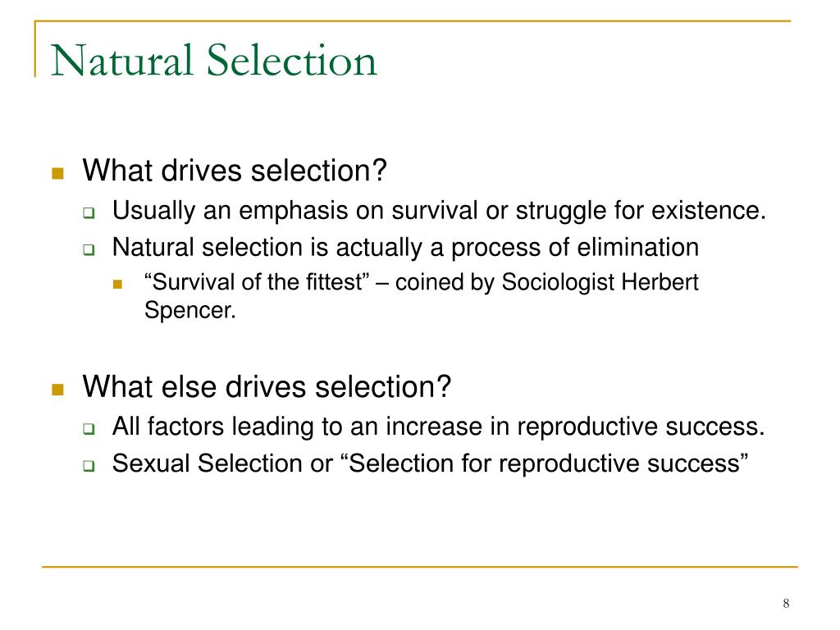Click All factors leading to an increase line
This screenshot has width=840, height=630.
tap(438, 427)
